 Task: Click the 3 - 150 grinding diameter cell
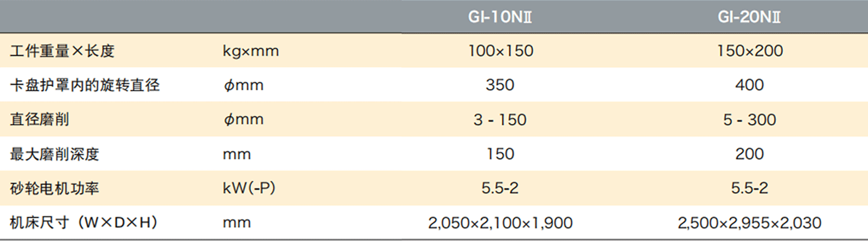500,119
